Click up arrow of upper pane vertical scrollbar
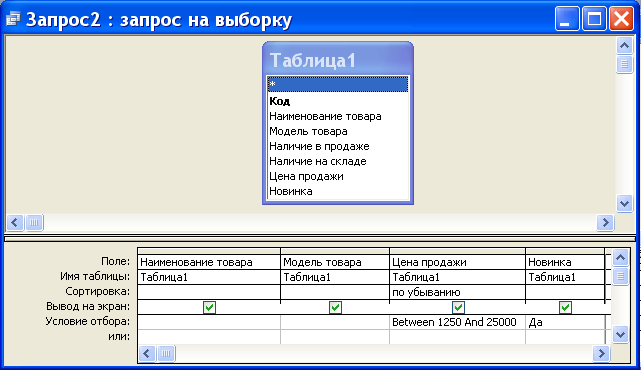The width and height of the screenshot is (641, 370). (x=624, y=45)
